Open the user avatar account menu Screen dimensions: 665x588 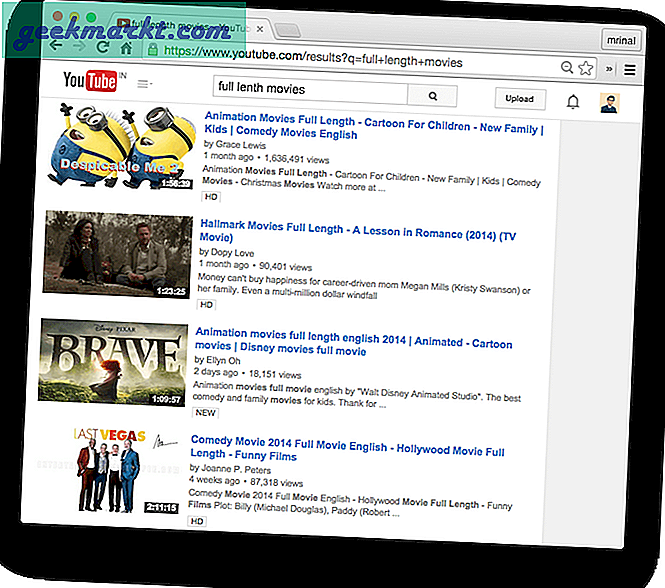(609, 102)
